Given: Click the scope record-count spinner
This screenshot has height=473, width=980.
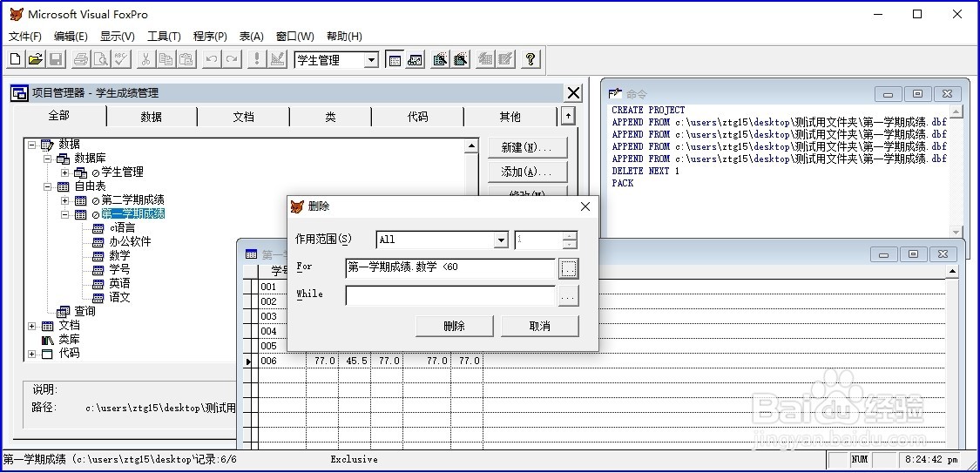Looking at the screenshot, I should [545, 240].
